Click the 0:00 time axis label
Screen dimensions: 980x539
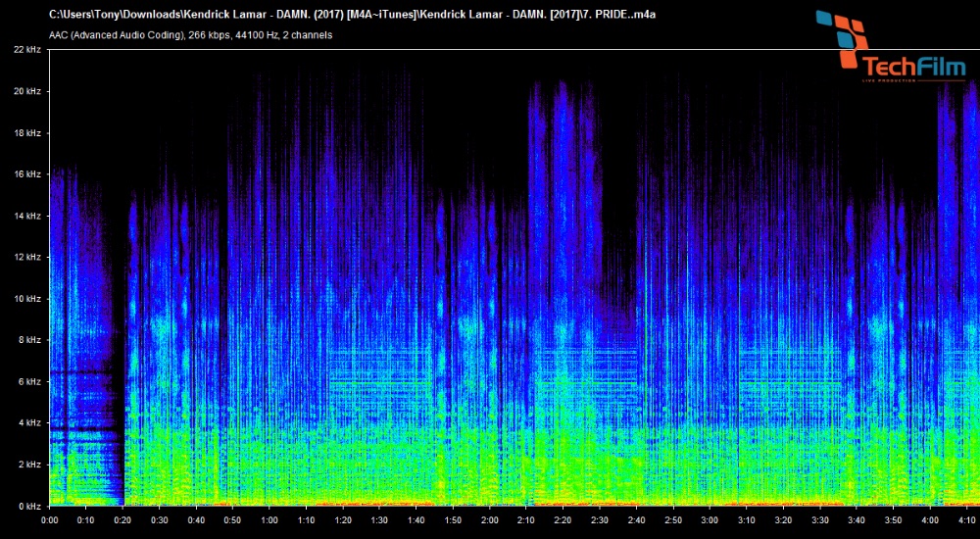click(x=50, y=520)
